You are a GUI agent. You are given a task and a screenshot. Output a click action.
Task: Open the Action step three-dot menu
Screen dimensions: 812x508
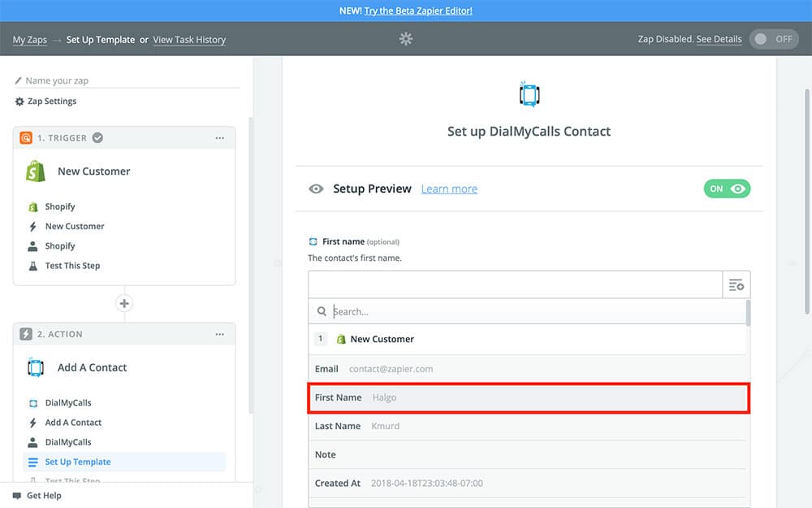(x=219, y=334)
